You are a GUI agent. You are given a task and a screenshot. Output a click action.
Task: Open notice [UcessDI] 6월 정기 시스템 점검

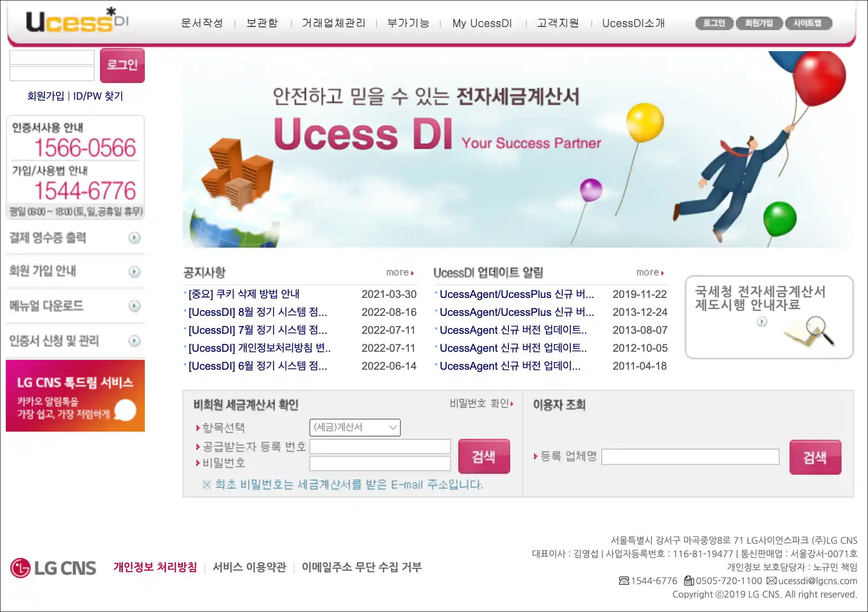point(258,366)
